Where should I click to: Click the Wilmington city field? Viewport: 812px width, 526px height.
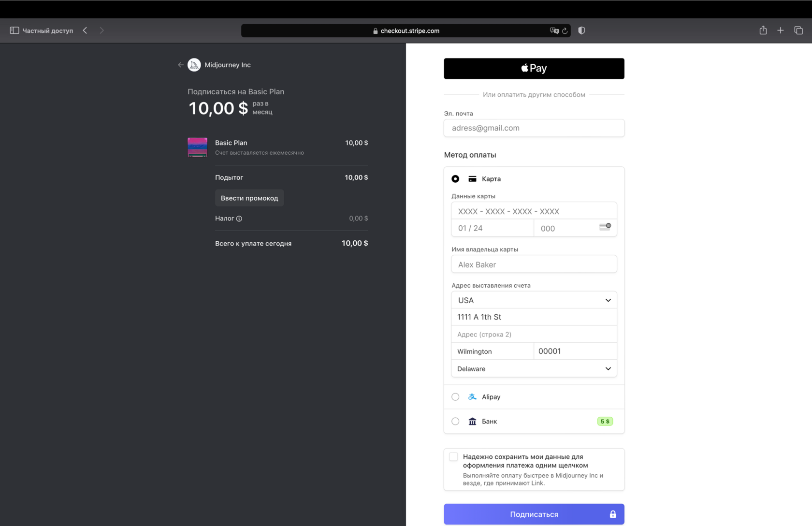tap(493, 351)
